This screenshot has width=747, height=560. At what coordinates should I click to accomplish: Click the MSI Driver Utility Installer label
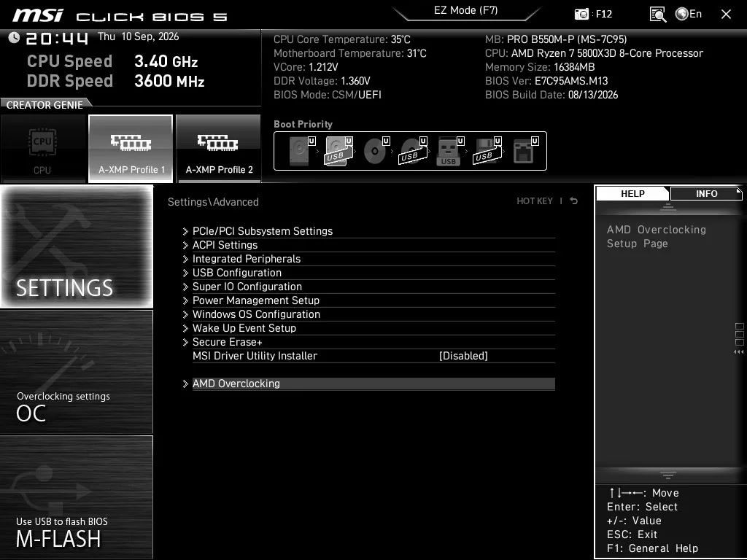click(255, 356)
